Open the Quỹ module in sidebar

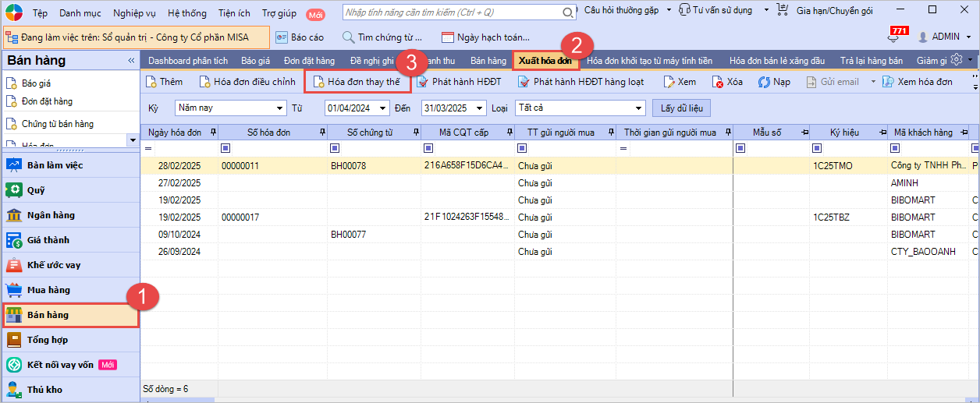tap(14, 190)
